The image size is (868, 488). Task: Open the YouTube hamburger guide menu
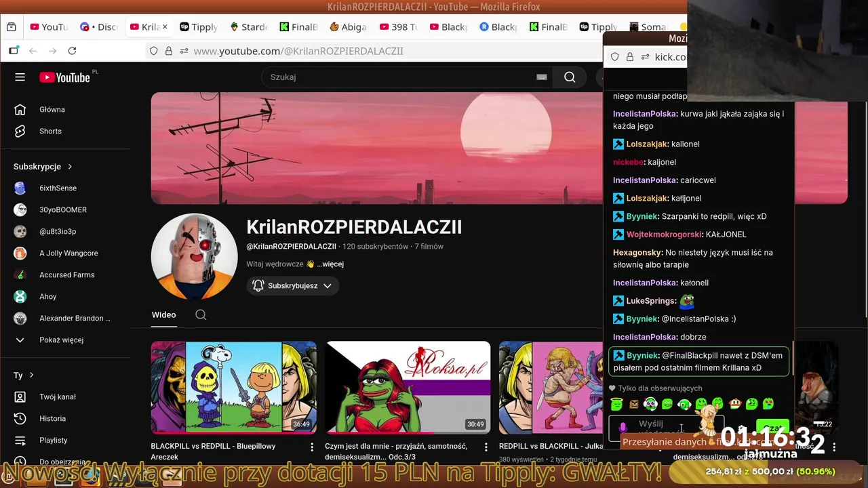(x=20, y=77)
